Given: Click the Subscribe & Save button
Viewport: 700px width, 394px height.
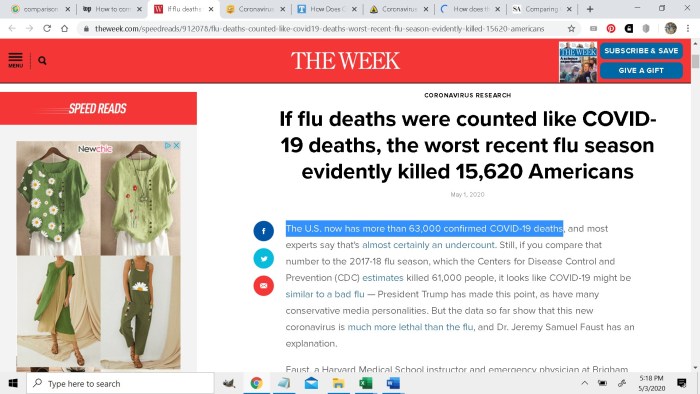Looking at the screenshot, I should pos(641,51).
